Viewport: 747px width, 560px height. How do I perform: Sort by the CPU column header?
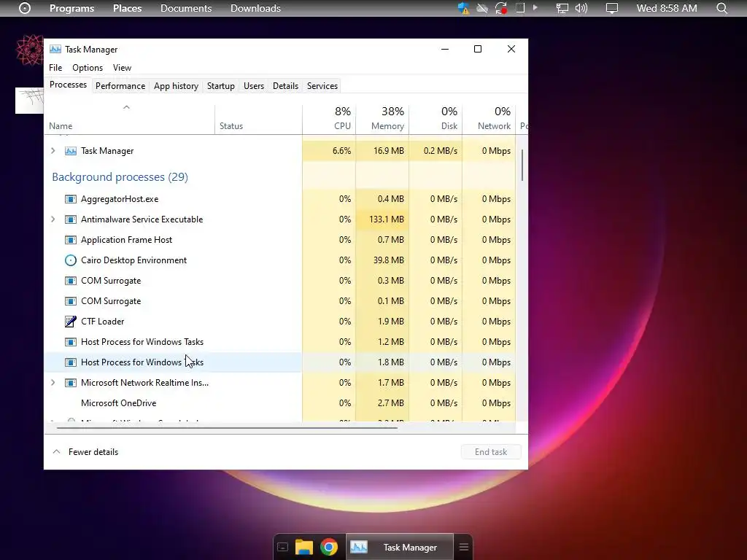click(x=329, y=119)
